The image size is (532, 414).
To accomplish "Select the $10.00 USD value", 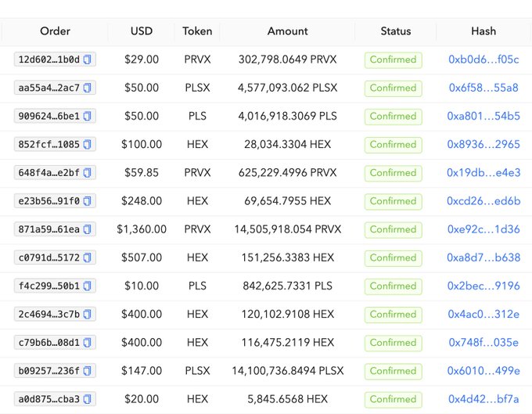I will coord(142,286).
